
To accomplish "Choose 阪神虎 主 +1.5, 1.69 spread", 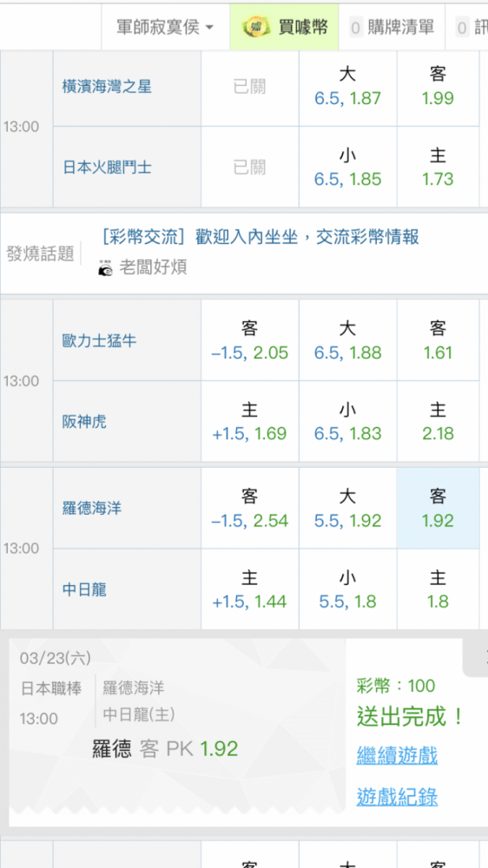I will [250, 421].
